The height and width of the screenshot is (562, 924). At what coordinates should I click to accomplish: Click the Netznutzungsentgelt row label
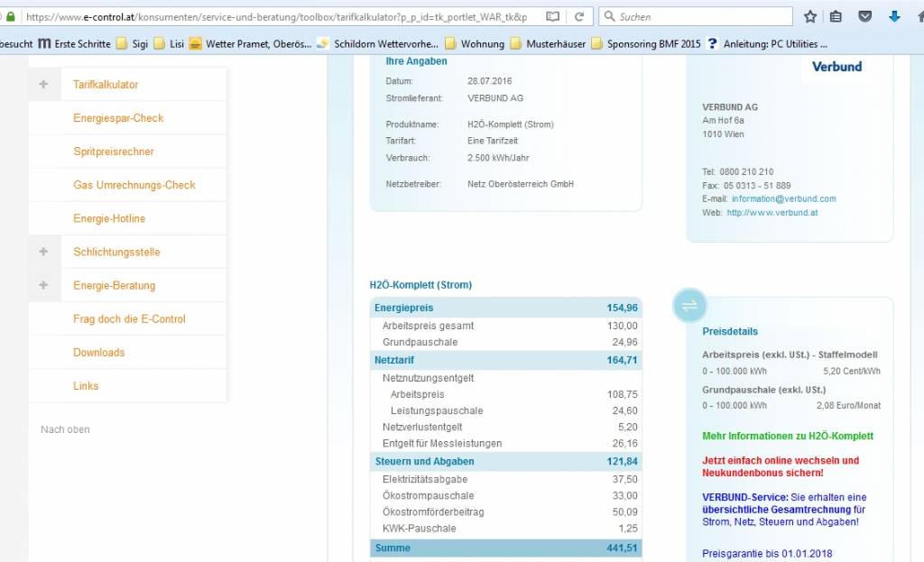tap(428, 378)
